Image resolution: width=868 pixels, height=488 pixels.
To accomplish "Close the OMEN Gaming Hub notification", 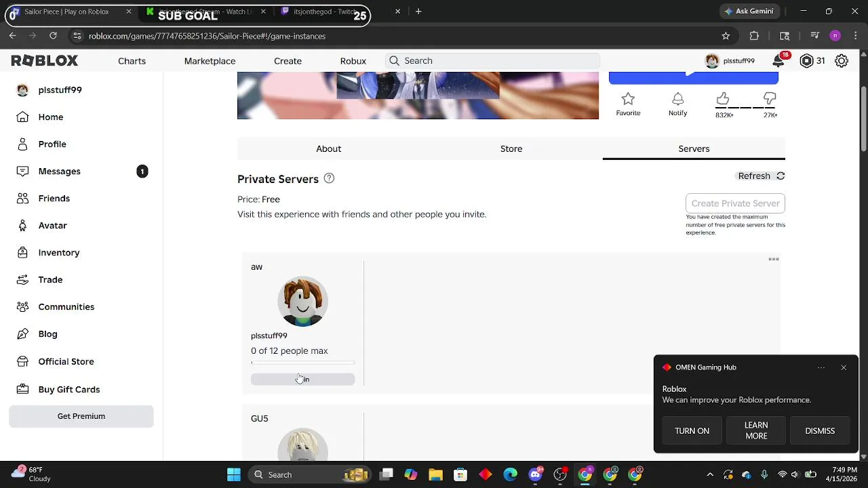I will click(x=844, y=367).
